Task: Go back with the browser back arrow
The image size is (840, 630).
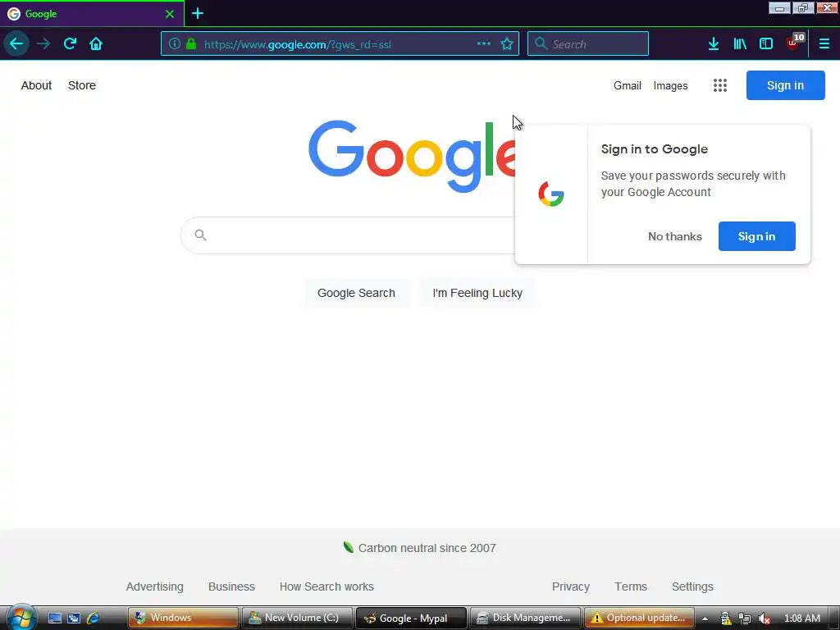Action: pyautogui.click(x=16, y=44)
